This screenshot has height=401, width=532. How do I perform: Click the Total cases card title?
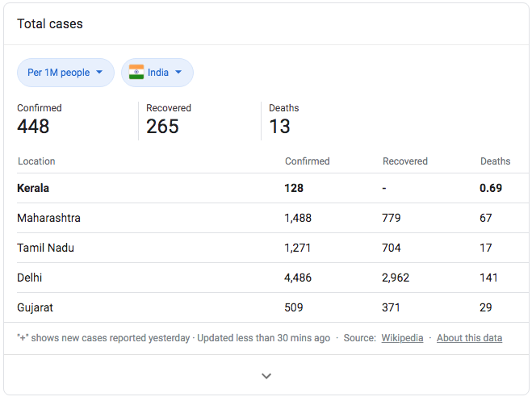point(50,24)
